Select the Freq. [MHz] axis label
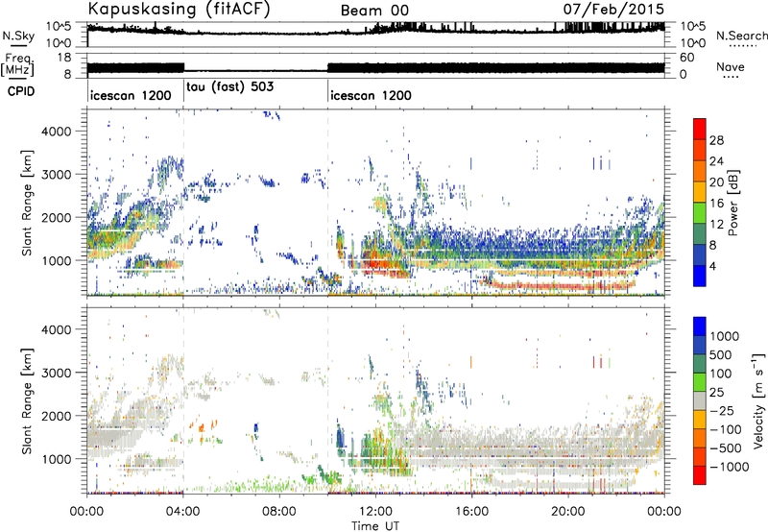Image resolution: width=768 pixels, height=532 pixels. point(17,64)
